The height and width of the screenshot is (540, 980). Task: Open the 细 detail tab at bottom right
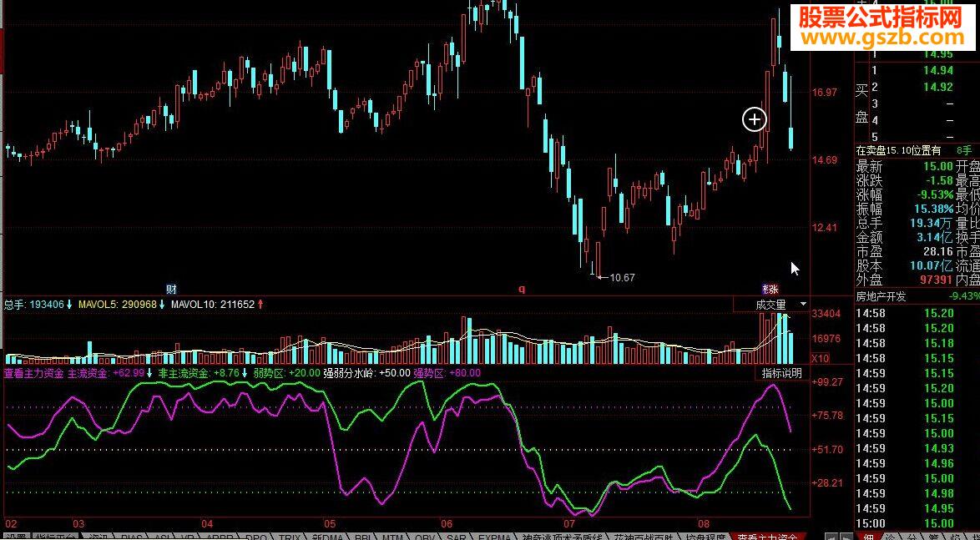pos(869,537)
